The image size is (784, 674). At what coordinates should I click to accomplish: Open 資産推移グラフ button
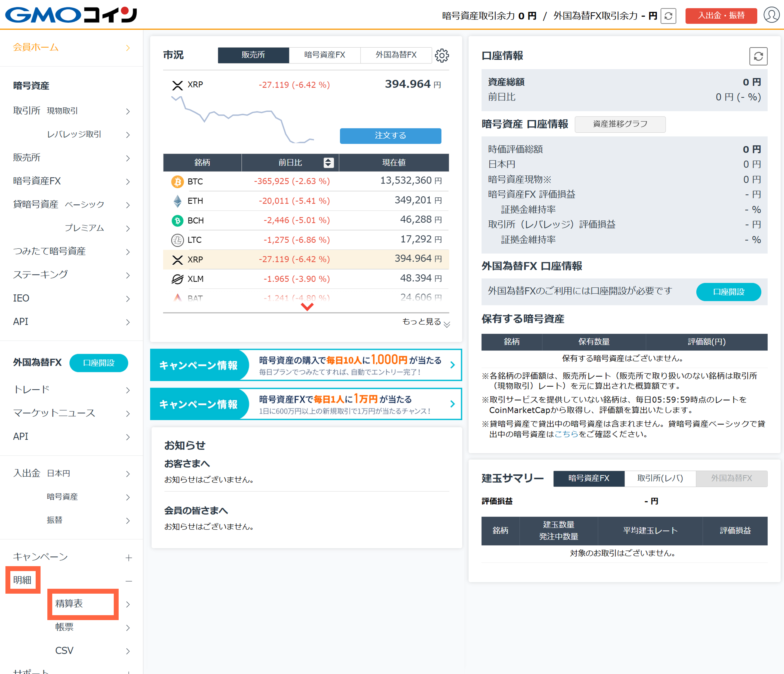click(x=620, y=124)
